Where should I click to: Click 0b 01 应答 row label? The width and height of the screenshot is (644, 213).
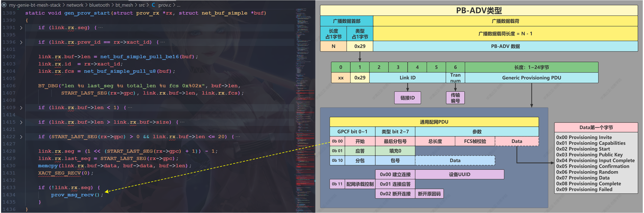pos(352,151)
